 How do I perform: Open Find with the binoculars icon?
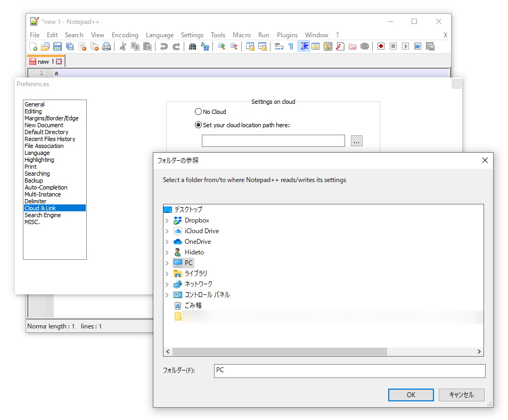tap(192, 47)
